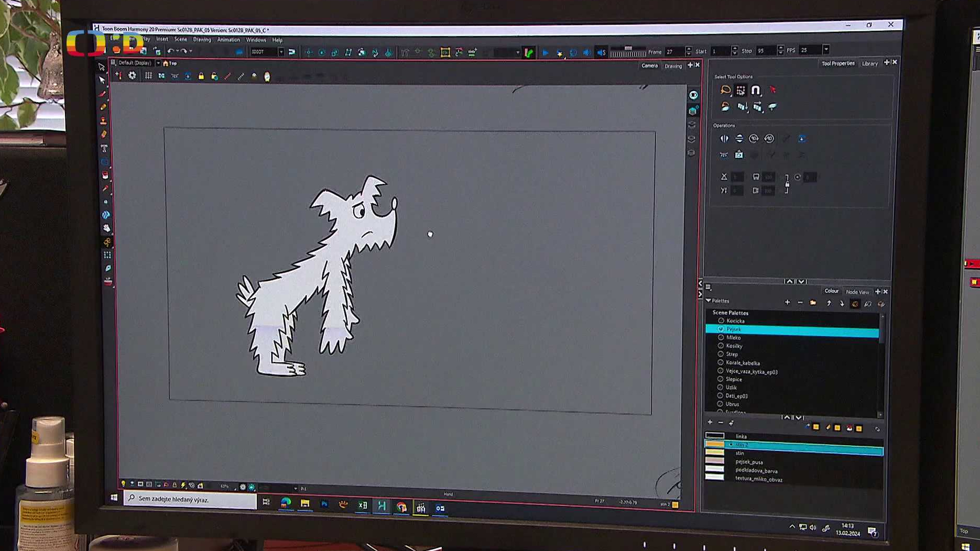The width and height of the screenshot is (980, 551).
Task: Click the undo arrow in the toolbar
Action: (x=170, y=51)
